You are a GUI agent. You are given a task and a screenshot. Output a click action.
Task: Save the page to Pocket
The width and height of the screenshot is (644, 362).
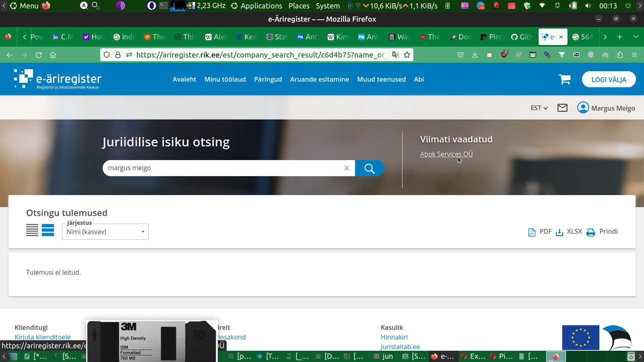[460, 55]
